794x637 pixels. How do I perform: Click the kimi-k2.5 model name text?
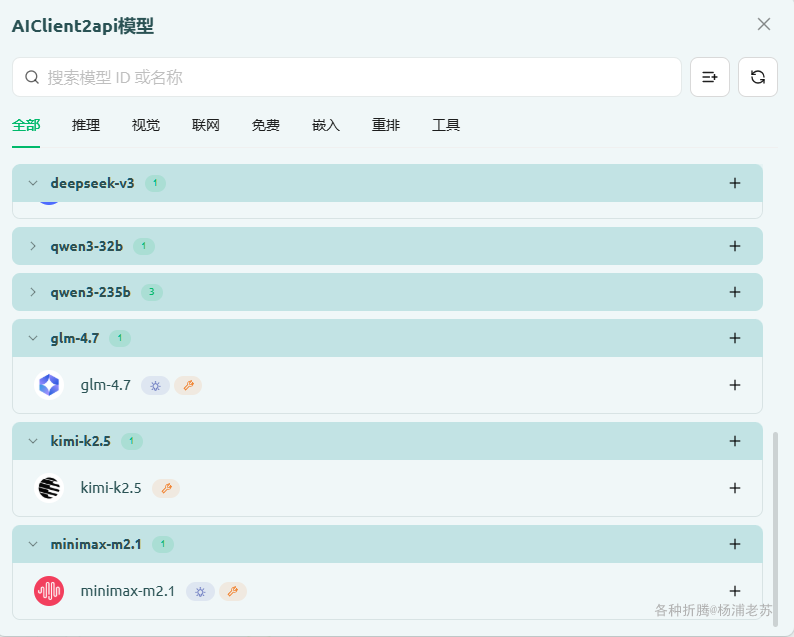point(111,488)
